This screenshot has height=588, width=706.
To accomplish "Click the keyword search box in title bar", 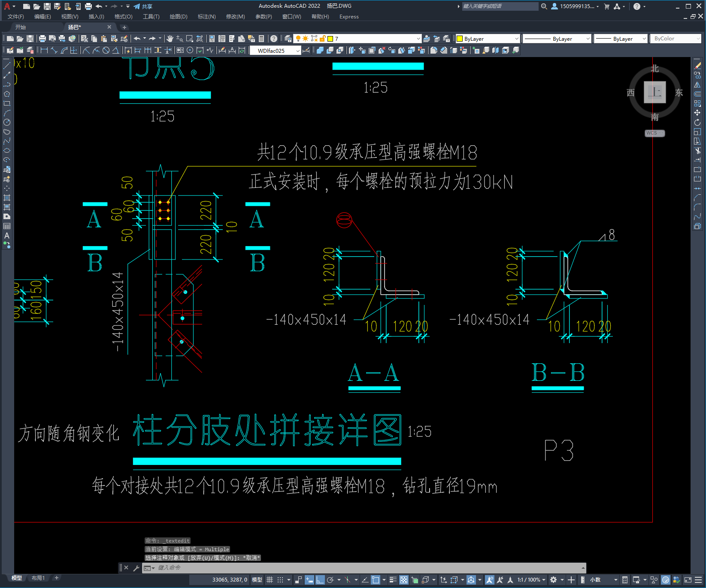I will point(500,6).
